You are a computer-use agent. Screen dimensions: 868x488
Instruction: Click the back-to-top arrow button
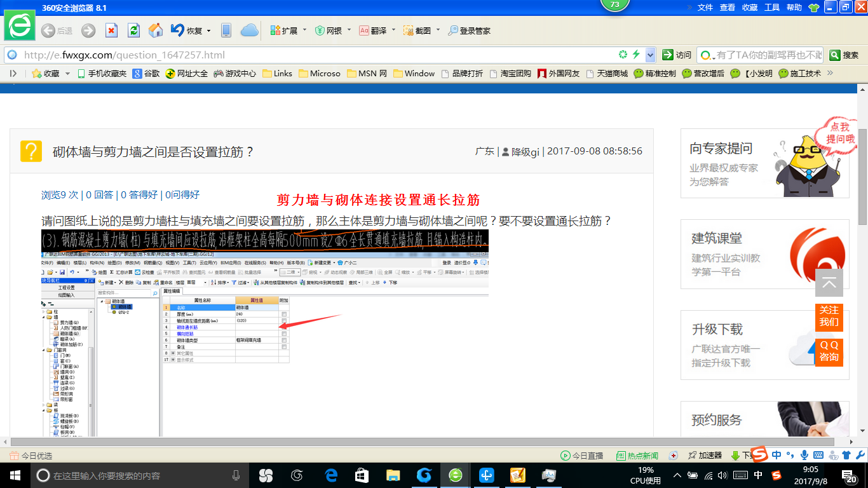coord(829,283)
